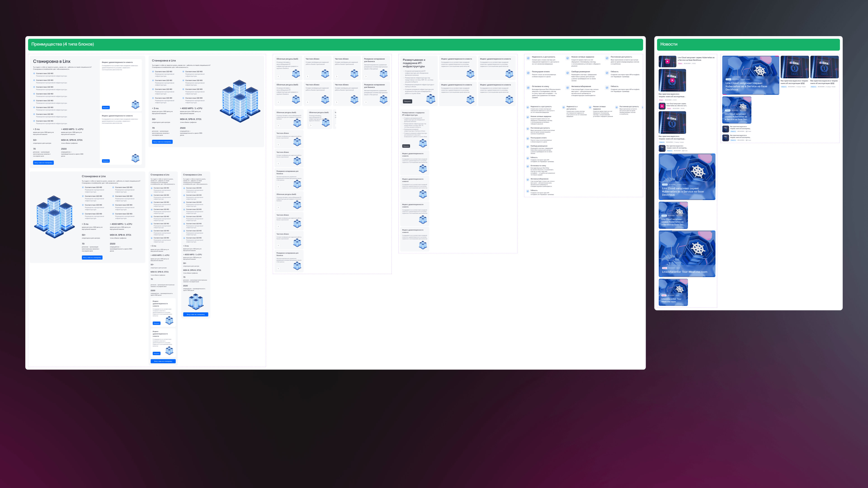Click the largest Стажировка в Linx heading
The height and width of the screenshot is (488, 868).
tap(52, 61)
